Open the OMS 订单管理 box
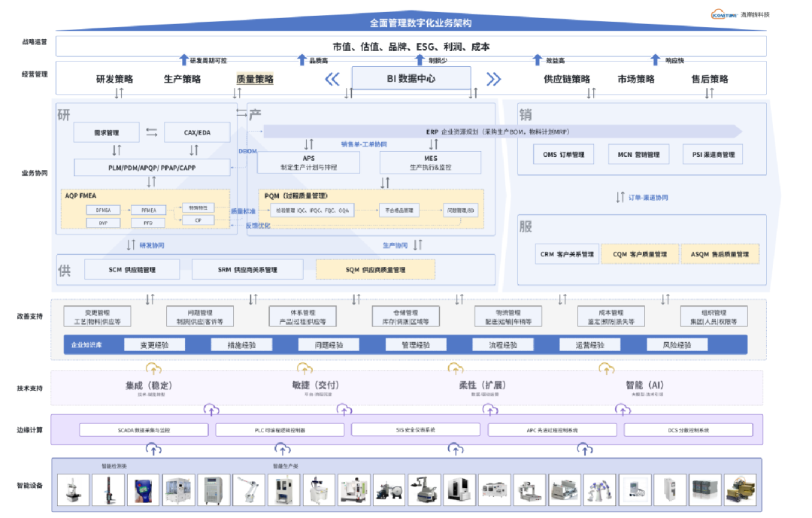The width and height of the screenshot is (812, 518). point(563,154)
